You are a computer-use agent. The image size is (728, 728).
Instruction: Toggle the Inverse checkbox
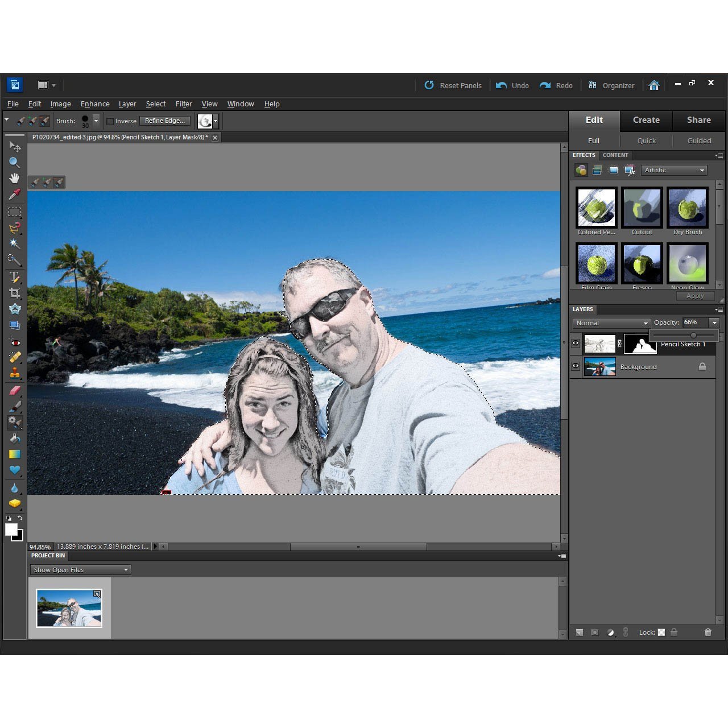pos(110,121)
